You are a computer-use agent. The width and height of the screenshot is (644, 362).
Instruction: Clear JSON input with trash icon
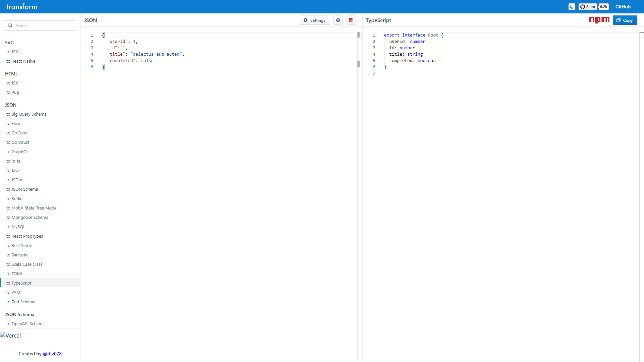(351, 20)
